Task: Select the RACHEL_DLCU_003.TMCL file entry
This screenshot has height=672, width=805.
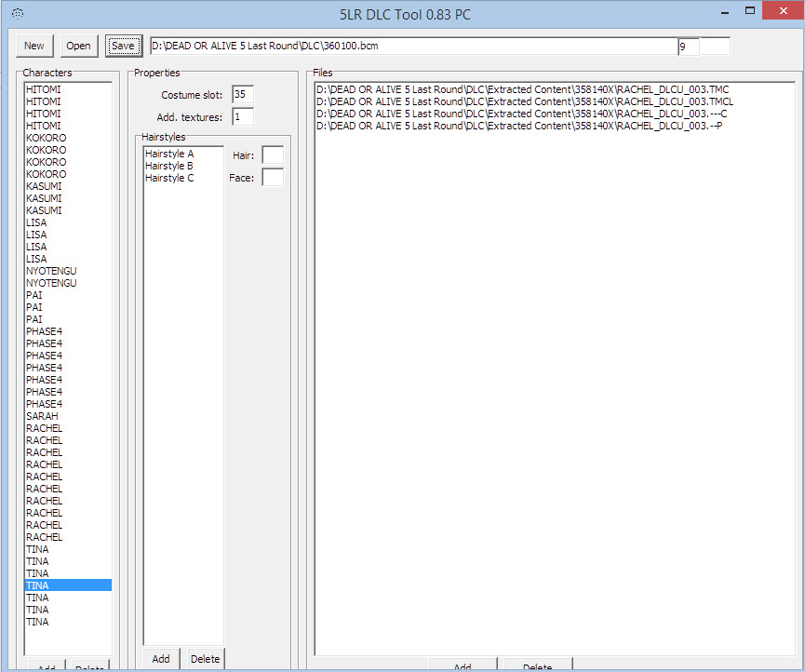Action: 525,101
